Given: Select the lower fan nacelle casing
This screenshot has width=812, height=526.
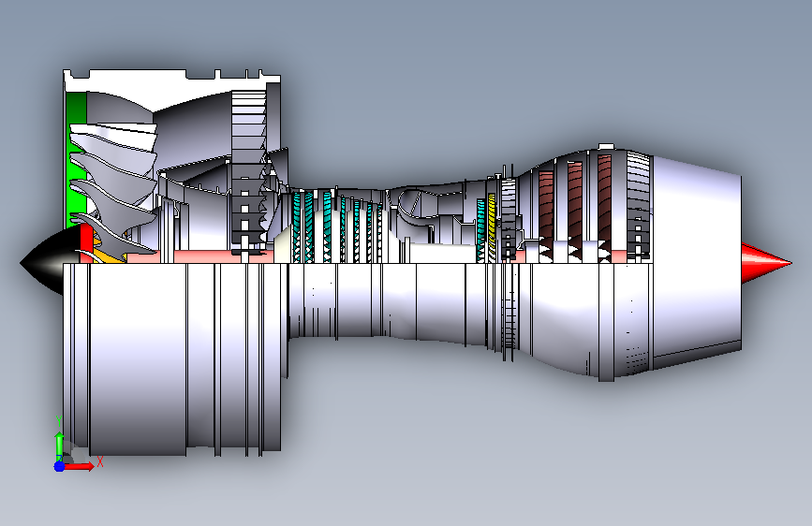Looking at the screenshot, I should tap(172, 359).
